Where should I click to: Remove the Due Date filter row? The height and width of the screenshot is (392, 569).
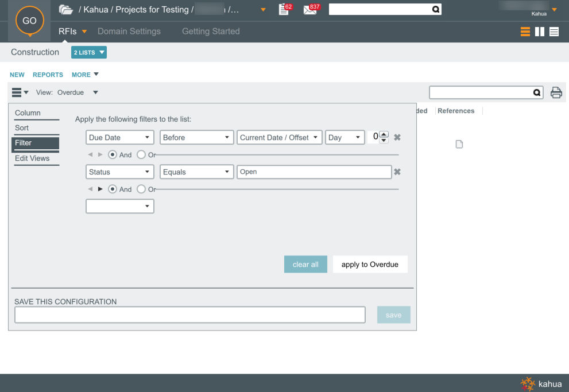pyautogui.click(x=397, y=138)
